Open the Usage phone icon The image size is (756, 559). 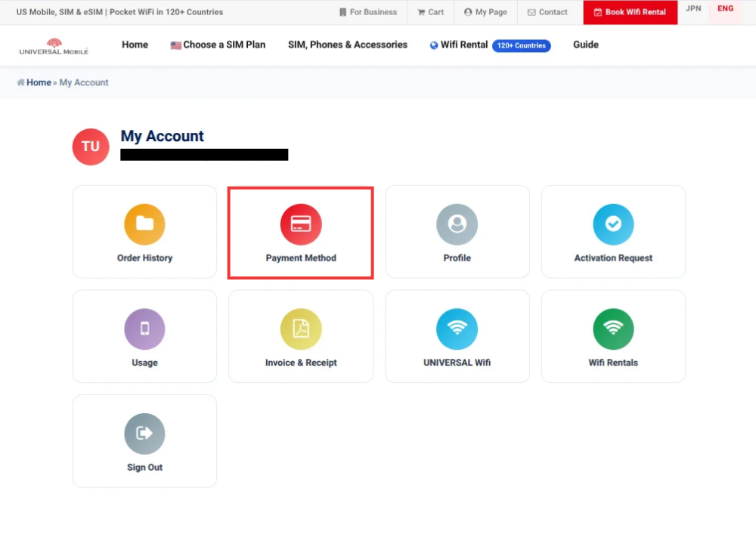(144, 329)
